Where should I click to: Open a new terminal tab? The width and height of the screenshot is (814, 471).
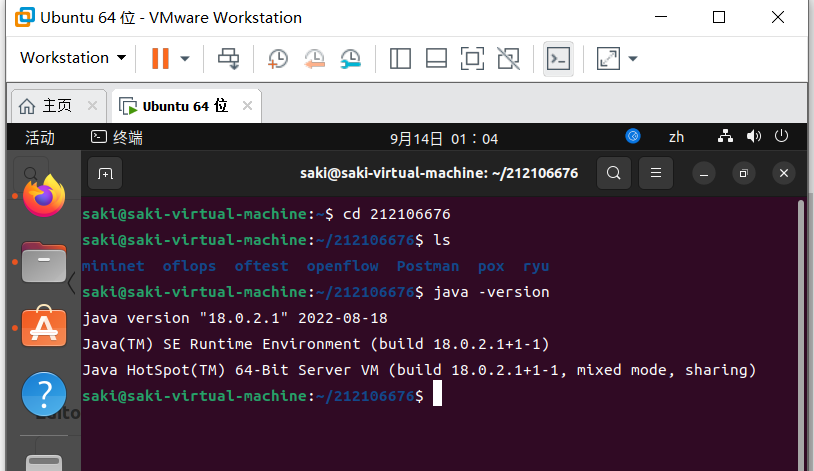coord(105,173)
